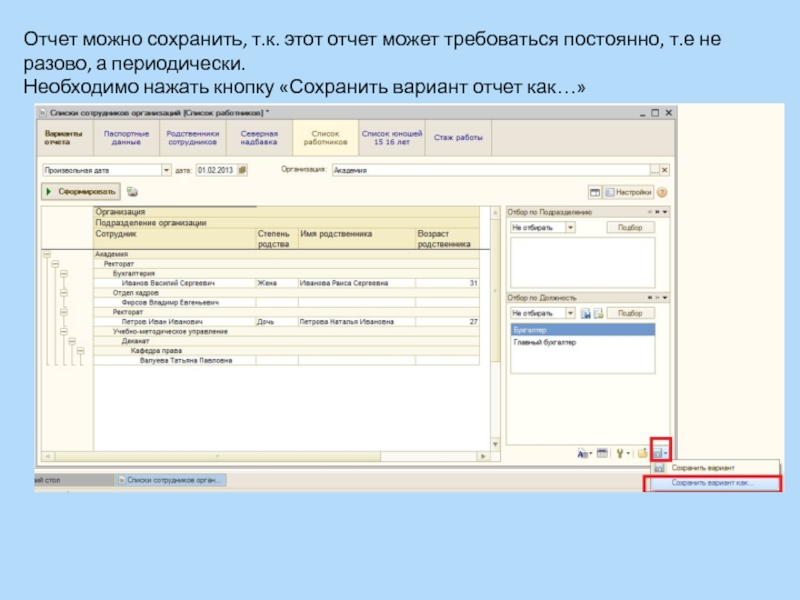The height and width of the screenshot is (600, 800).
Task: Open the Произвольная дата dropdown
Action: point(166,171)
